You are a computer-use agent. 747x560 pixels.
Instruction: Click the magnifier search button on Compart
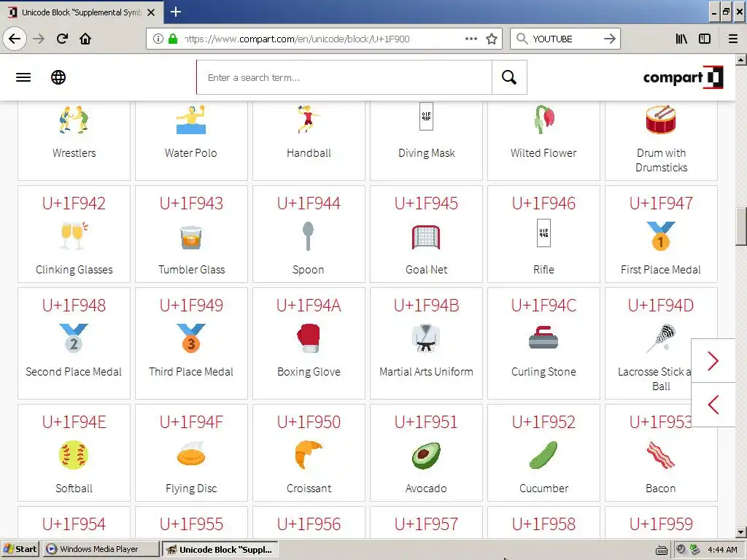point(509,77)
